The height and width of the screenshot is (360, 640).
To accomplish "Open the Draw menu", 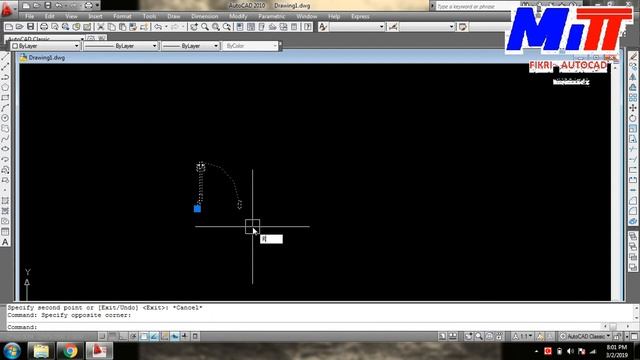I will (x=174, y=16).
